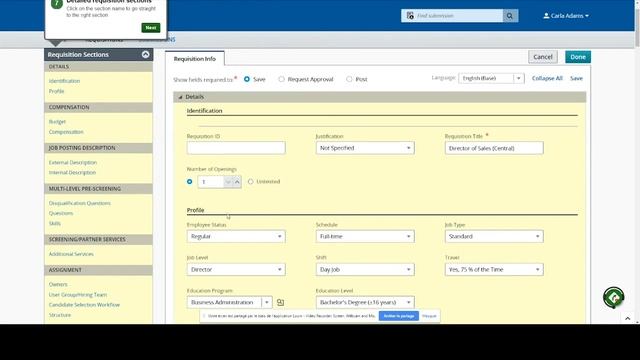Click the Next button in the tooltip
Viewport: 640px width, 360px height.
[x=151, y=28]
